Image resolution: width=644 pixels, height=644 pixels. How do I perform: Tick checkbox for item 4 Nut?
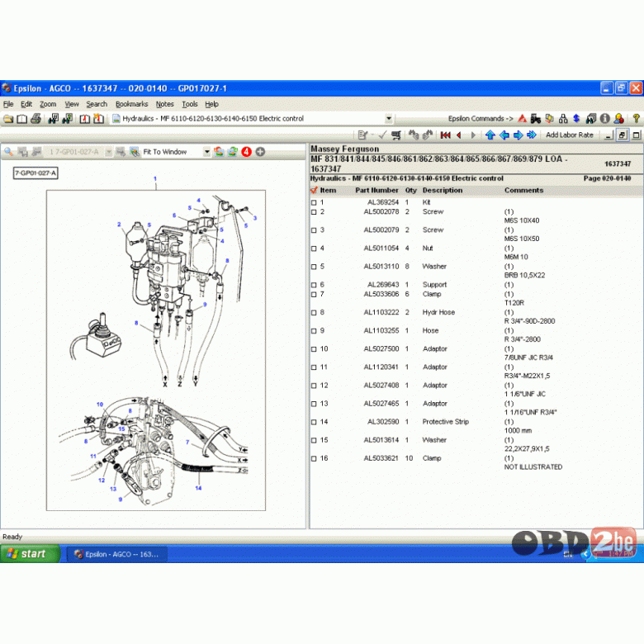tap(314, 249)
